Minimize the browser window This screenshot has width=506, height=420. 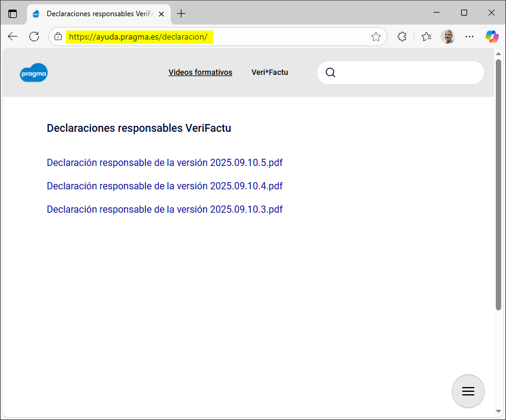click(x=437, y=13)
